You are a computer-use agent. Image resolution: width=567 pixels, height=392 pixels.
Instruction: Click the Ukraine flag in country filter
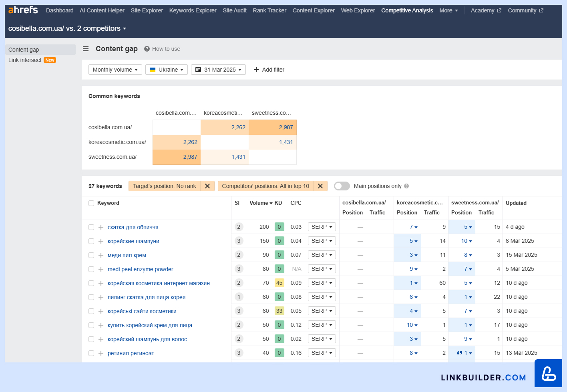click(153, 70)
